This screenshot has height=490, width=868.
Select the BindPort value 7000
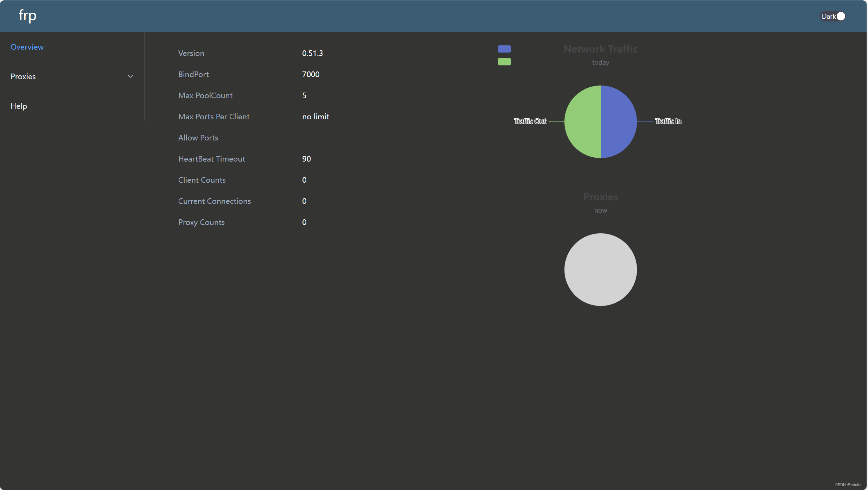311,74
